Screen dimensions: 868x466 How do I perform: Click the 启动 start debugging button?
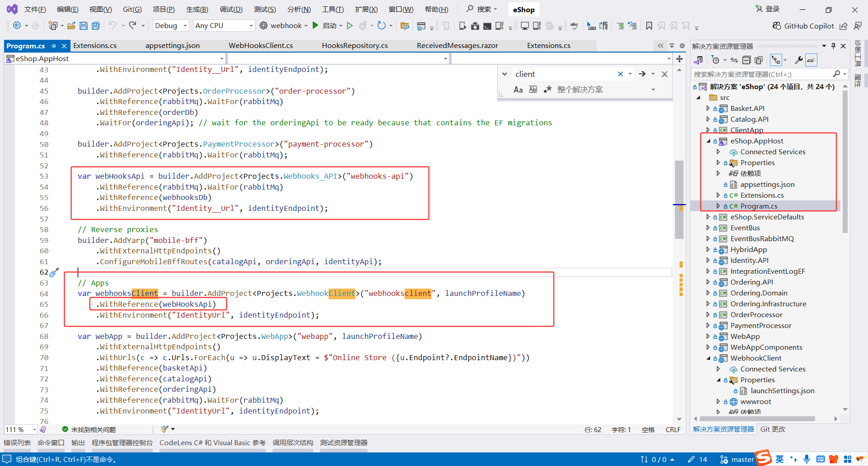(325, 26)
